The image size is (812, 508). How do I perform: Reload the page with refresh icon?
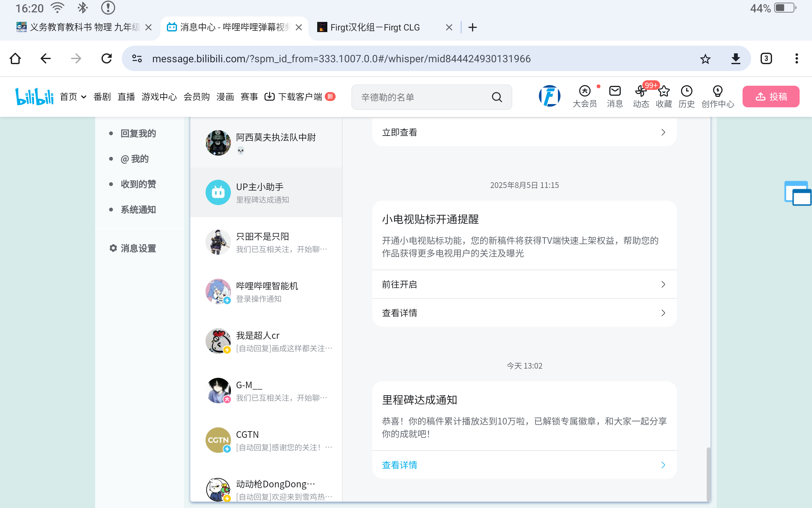point(107,58)
